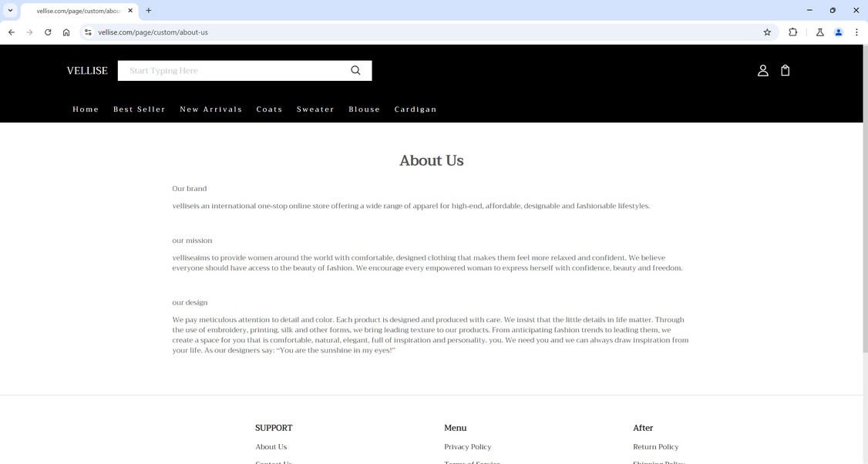Open the Coats category
Screen dimensions: 868x464
click(269, 109)
